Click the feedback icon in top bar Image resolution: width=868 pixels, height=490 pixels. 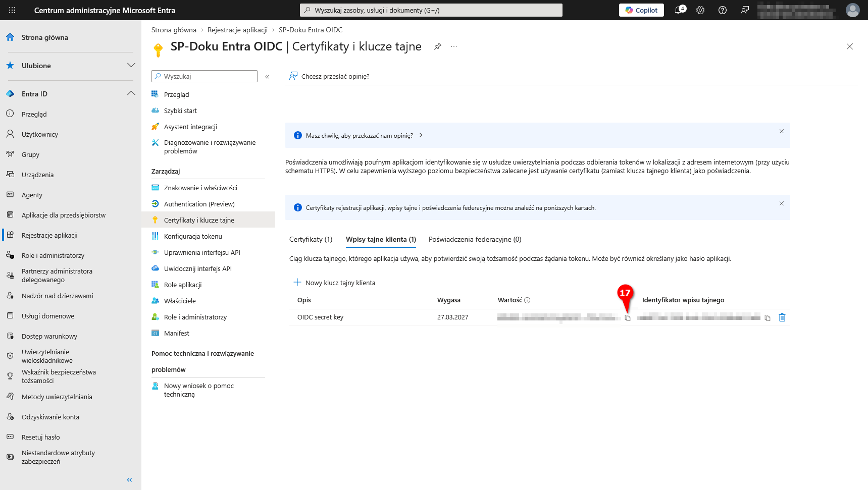pyautogui.click(x=745, y=10)
